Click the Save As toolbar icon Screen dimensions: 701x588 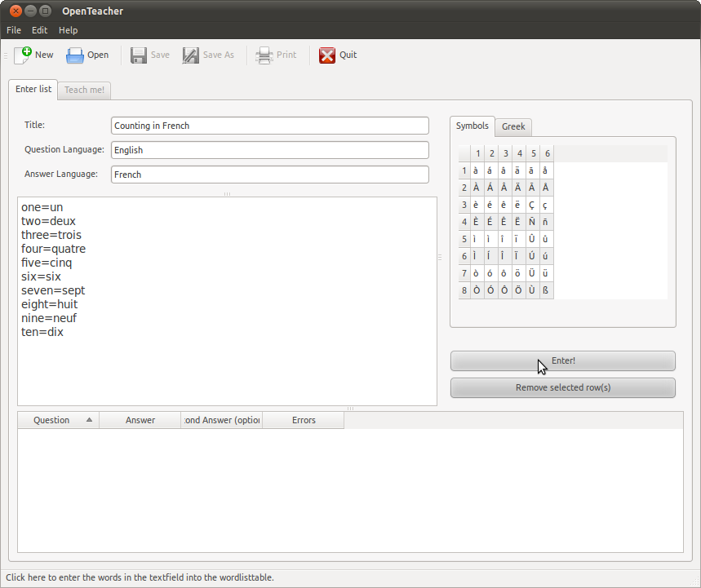point(191,55)
